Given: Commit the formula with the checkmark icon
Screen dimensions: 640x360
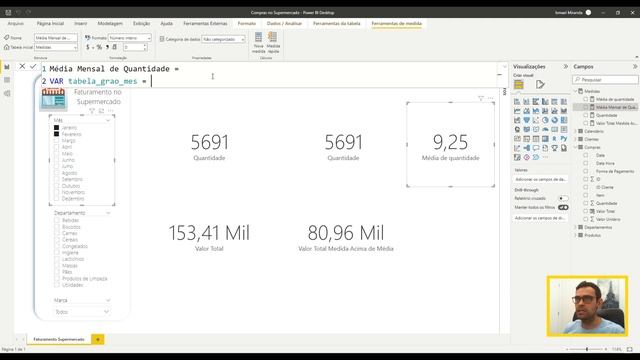Looking at the screenshot, I should [x=33, y=66].
